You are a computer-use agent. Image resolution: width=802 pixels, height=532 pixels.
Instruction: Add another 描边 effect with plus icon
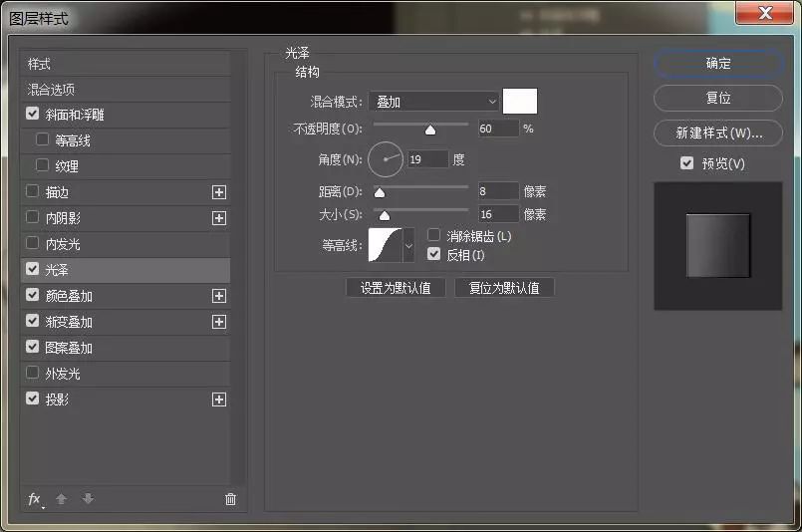point(219,192)
